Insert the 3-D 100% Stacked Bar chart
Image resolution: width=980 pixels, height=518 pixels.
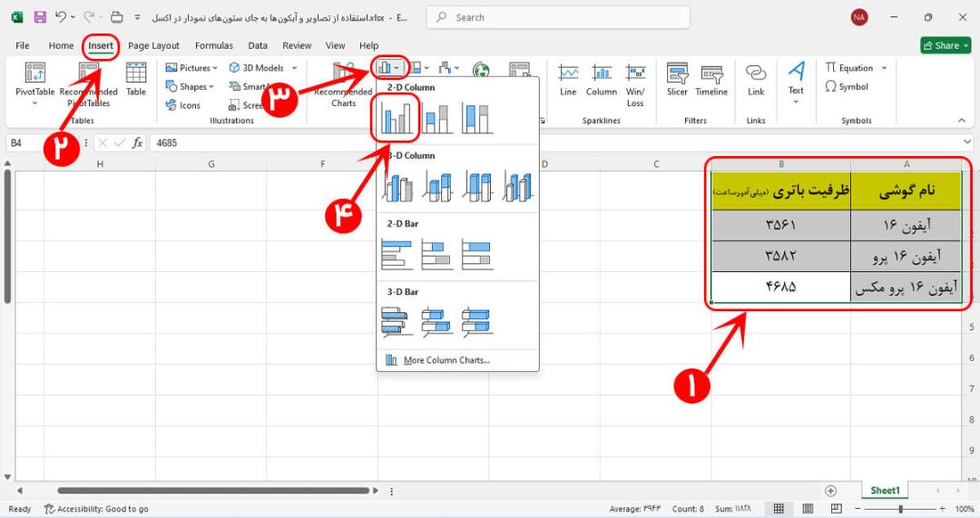coord(477,322)
